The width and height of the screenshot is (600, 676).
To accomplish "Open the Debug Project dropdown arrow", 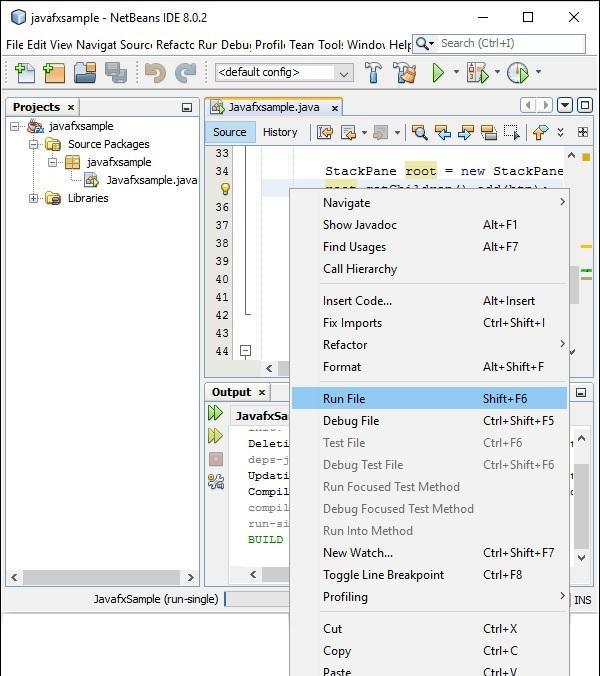I will [497, 72].
